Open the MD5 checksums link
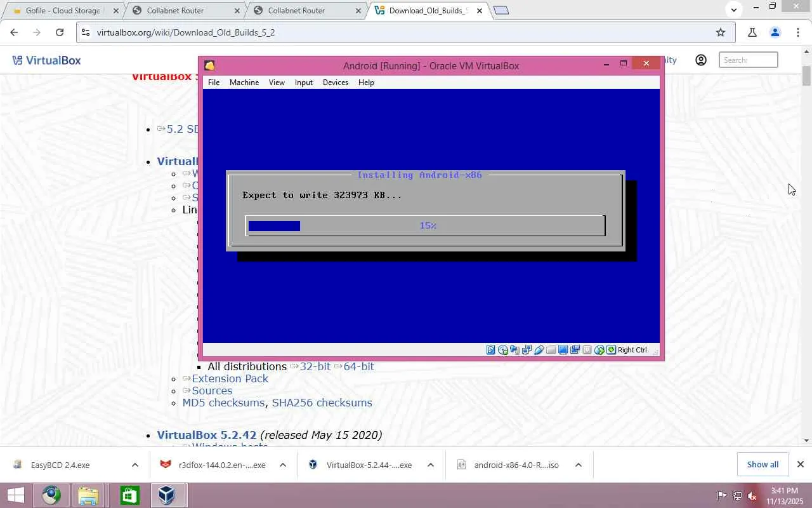The image size is (812, 508). coord(223,403)
